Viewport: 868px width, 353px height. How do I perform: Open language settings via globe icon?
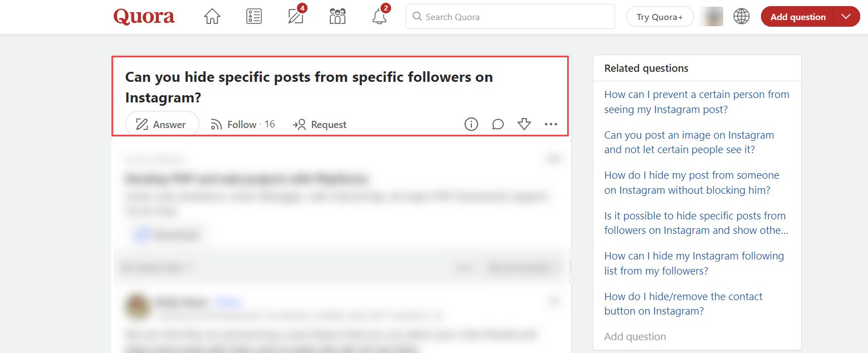741,16
